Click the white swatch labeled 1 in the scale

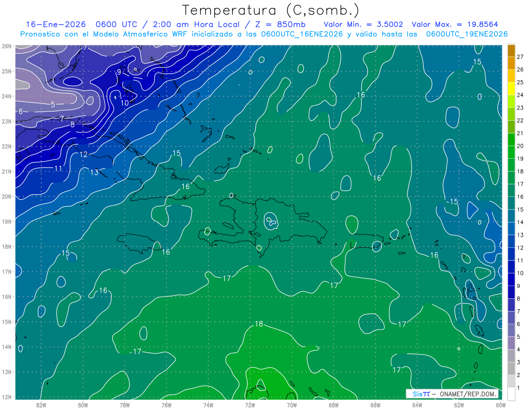[x=512, y=394]
